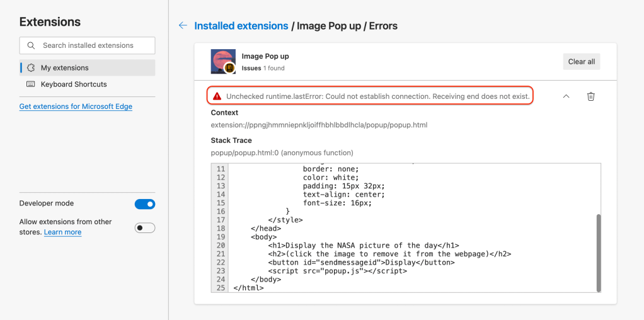Click the Installed extensions breadcrumb link

coord(241,26)
